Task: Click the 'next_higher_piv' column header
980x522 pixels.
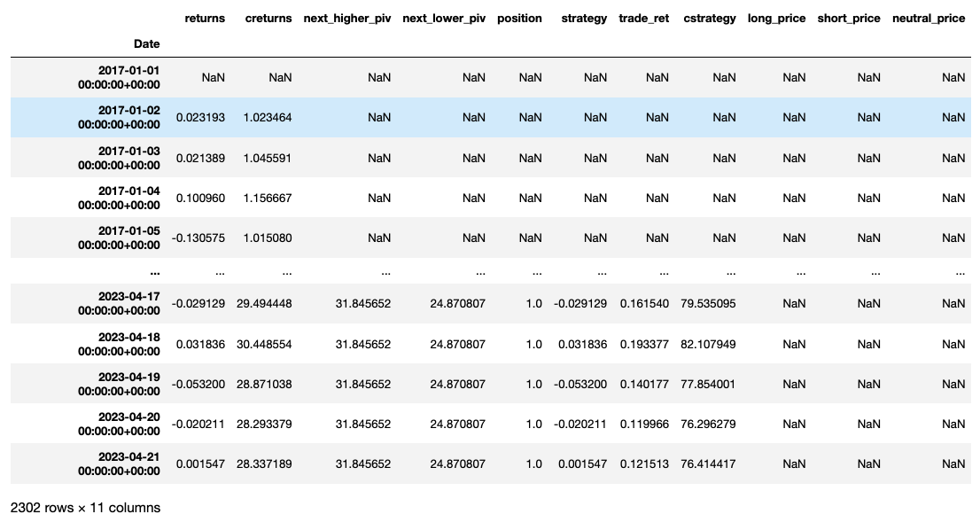Action: coord(346,19)
